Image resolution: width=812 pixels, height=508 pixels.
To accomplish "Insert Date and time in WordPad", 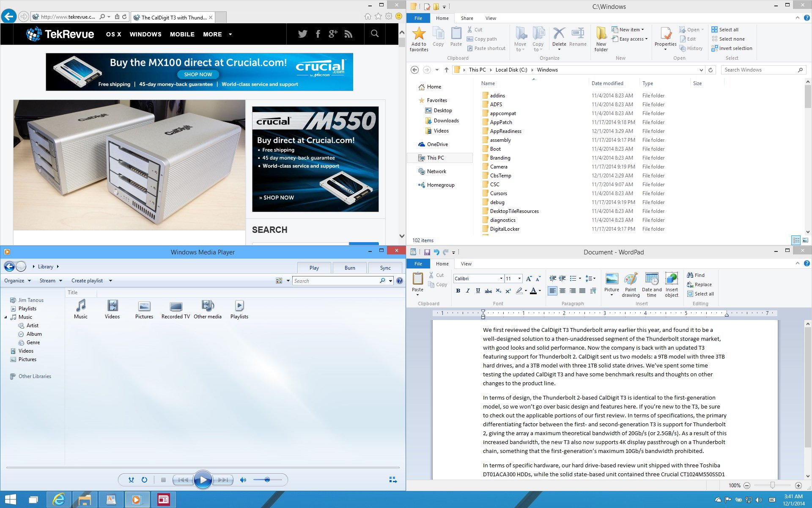I will click(652, 284).
